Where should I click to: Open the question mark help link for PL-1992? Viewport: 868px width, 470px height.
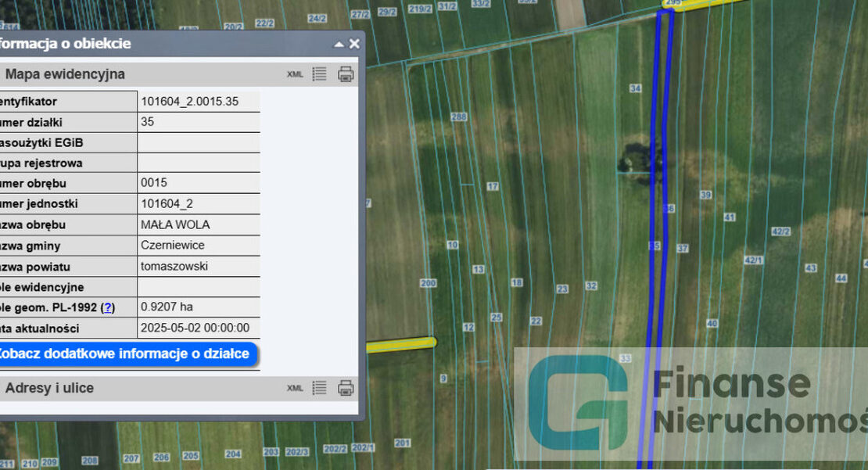tap(108, 308)
